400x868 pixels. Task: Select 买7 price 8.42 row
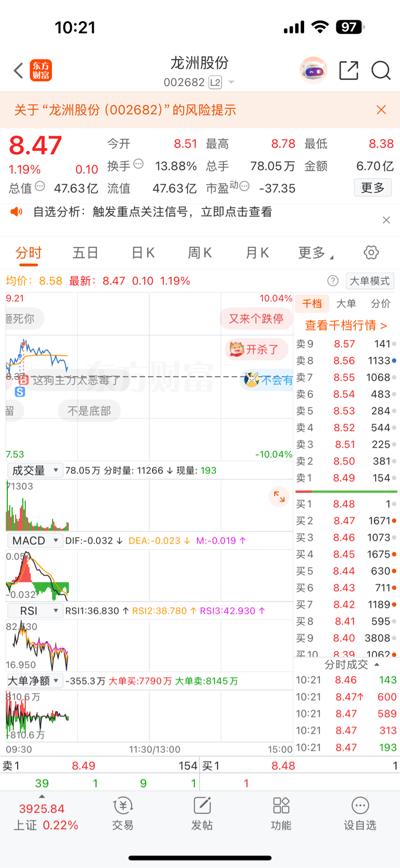tap(346, 605)
